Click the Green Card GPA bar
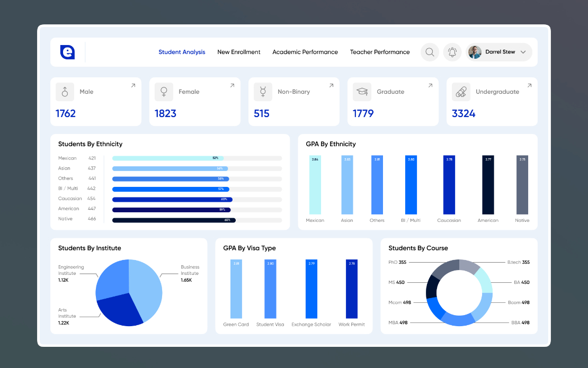Image resolution: width=588 pixels, height=368 pixels. tap(236, 289)
